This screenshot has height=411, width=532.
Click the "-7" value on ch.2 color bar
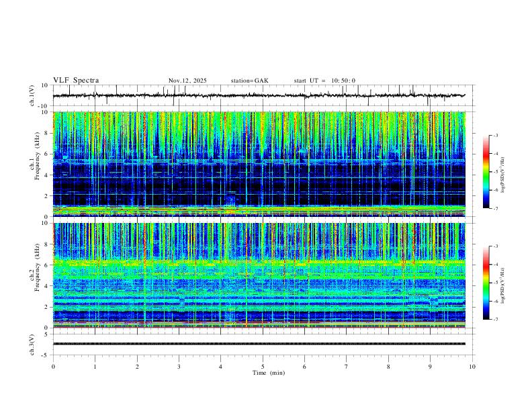[x=496, y=320]
